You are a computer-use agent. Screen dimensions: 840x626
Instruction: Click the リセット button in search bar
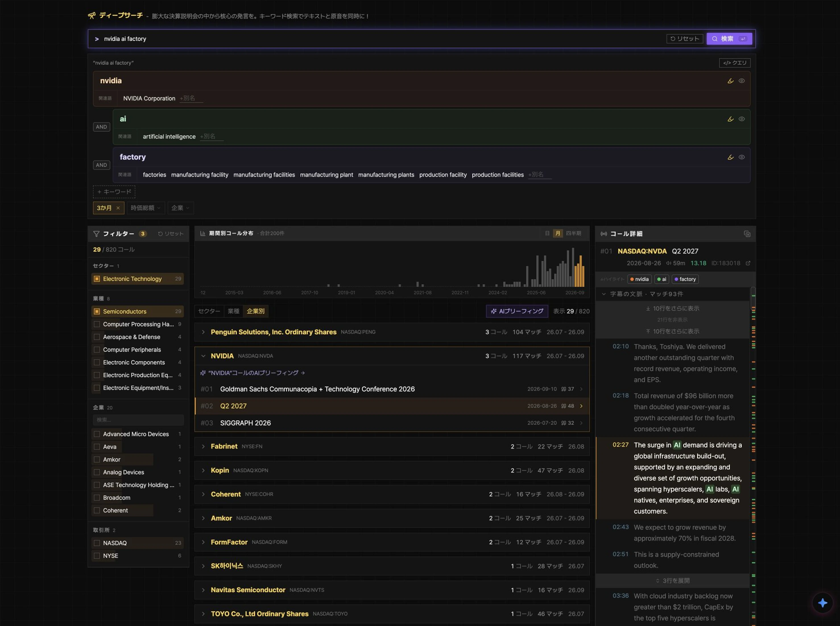[684, 39]
